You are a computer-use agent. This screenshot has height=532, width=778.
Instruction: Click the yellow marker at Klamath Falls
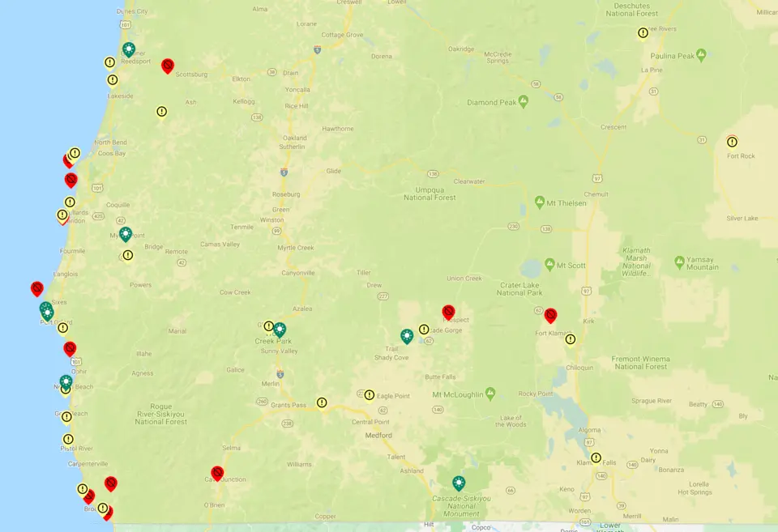[x=596, y=458]
